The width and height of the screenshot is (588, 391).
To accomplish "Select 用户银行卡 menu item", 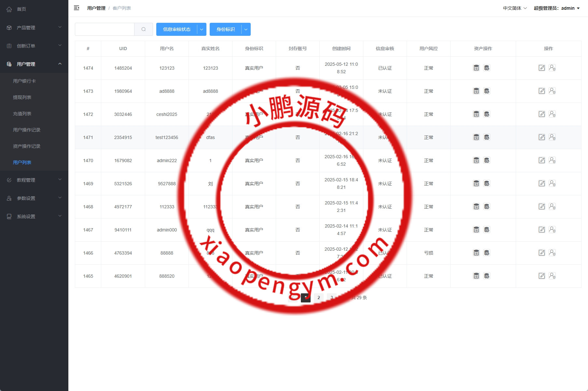I will coord(24,81).
